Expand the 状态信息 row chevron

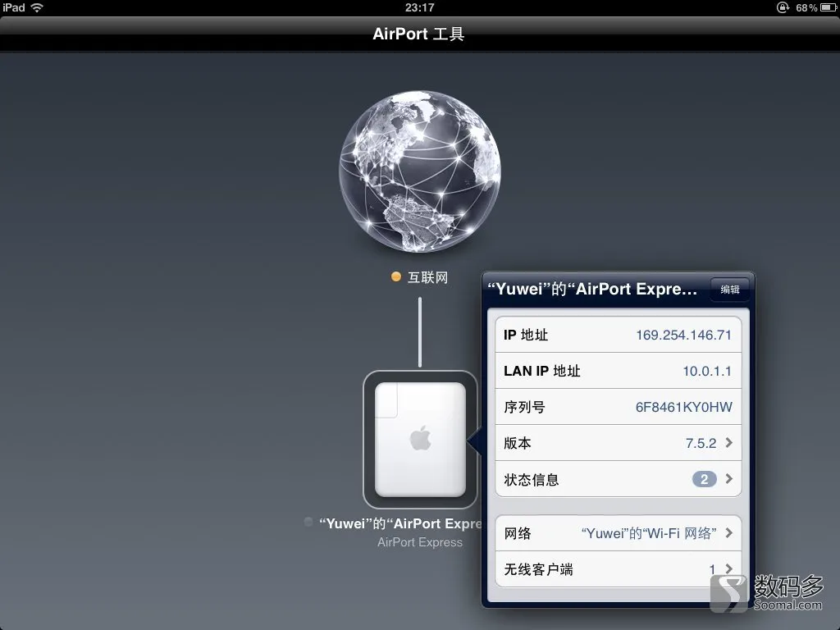click(728, 479)
